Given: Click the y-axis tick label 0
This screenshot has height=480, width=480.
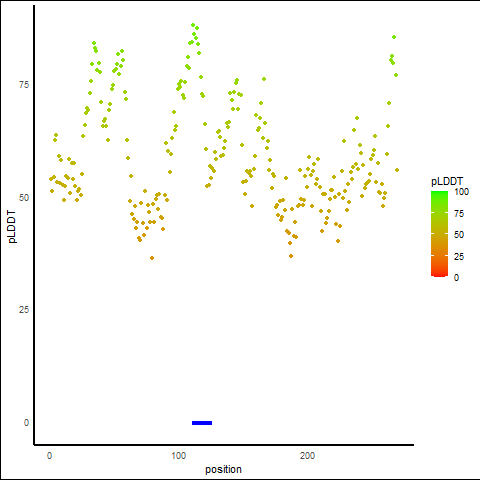Looking at the screenshot, I should [26, 423].
